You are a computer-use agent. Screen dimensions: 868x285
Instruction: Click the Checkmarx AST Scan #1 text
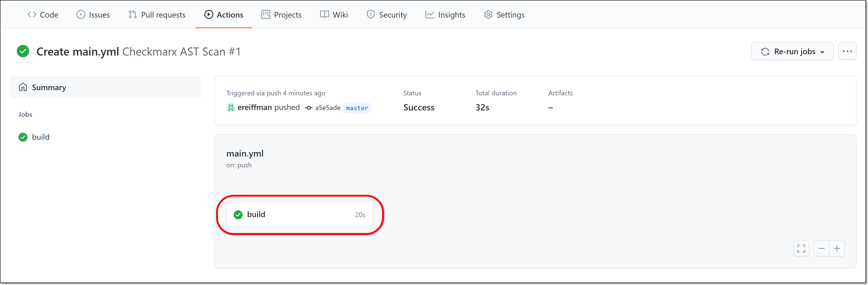(181, 52)
